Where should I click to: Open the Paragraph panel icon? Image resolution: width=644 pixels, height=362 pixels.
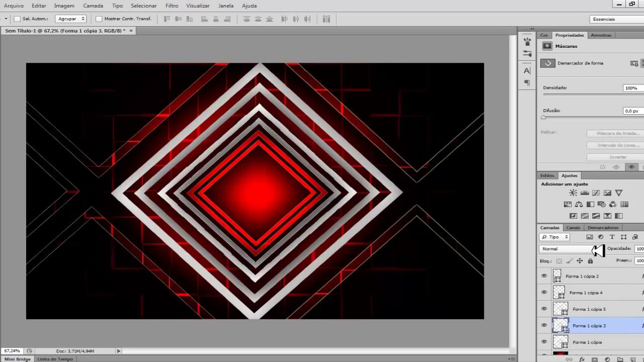pyautogui.click(x=527, y=83)
